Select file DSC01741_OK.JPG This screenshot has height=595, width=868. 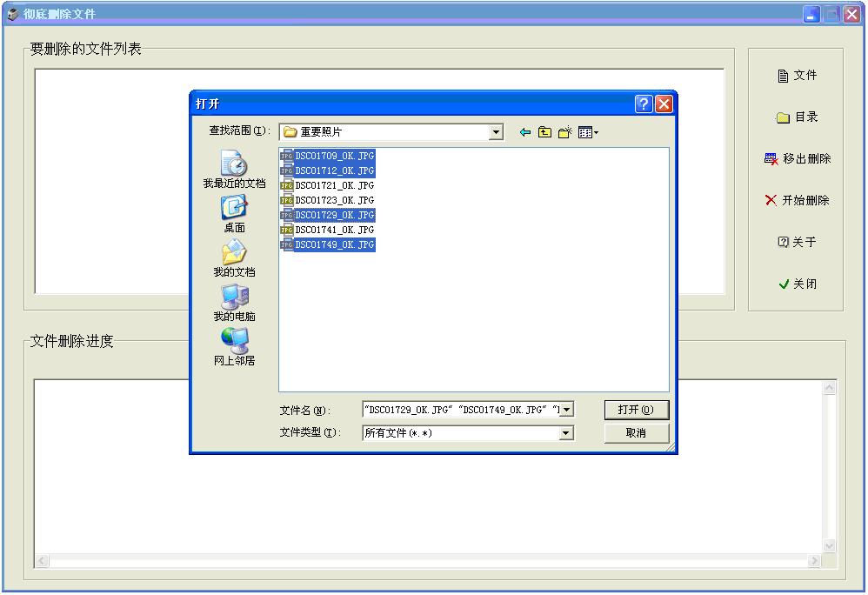tap(328, 230)
